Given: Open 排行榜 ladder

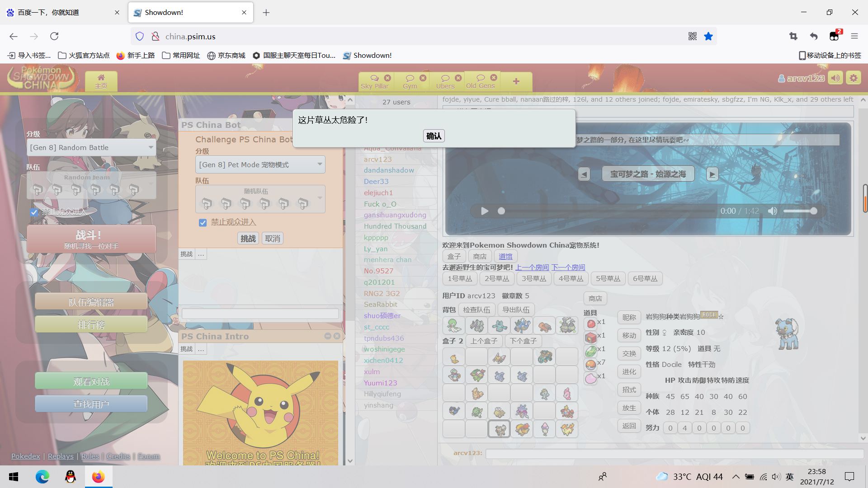Looking at the screenshot, I should (91, 324).
